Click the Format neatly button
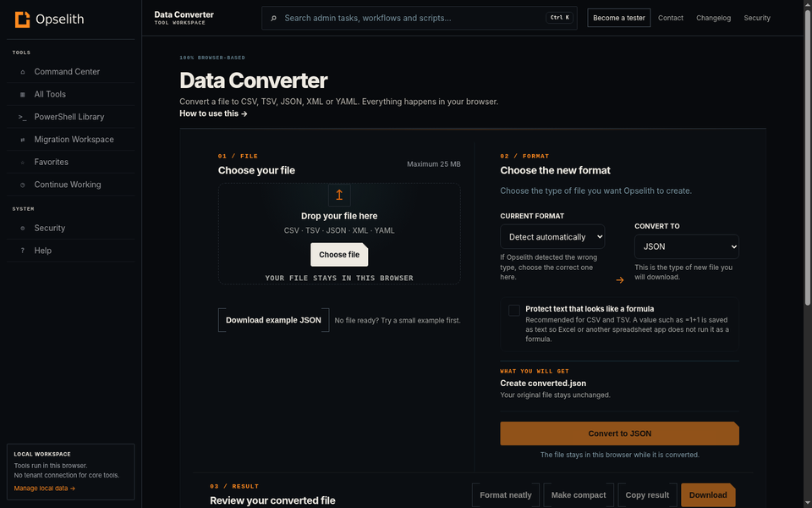The image size is (812, 508). (506, 495)
